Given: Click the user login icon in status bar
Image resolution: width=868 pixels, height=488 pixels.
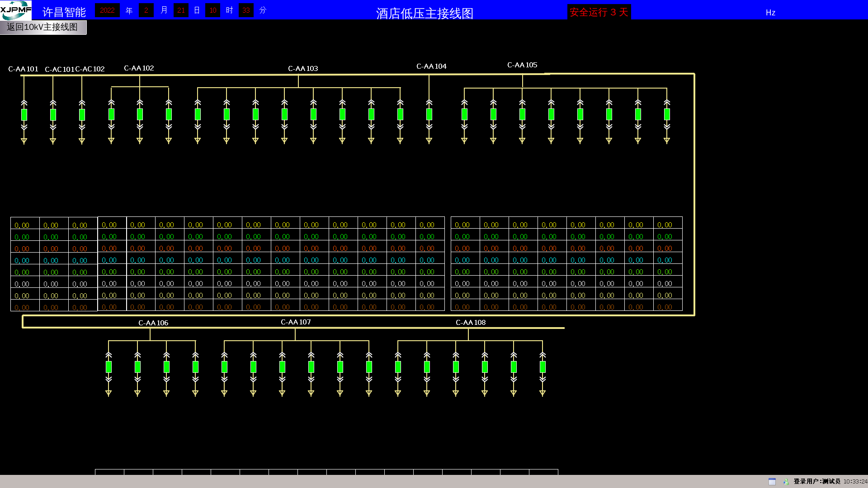Looking at the screenshot, I should (786, 482).
